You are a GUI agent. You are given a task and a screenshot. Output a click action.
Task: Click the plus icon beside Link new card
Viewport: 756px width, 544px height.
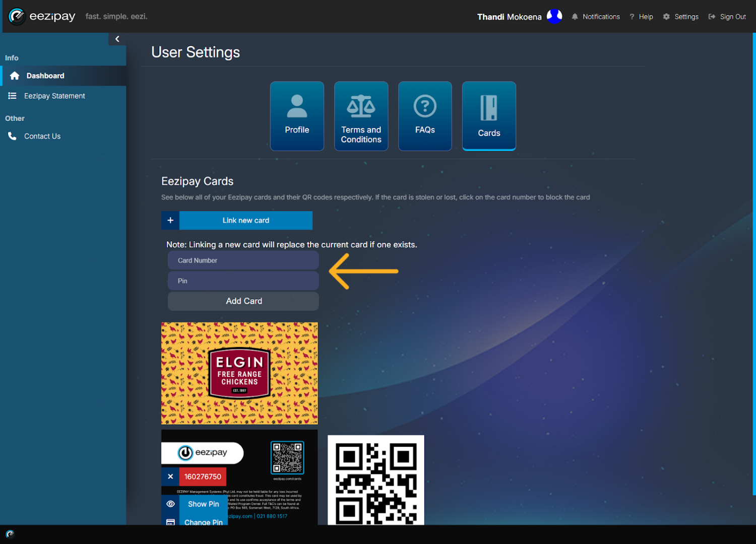click(170, 220)
